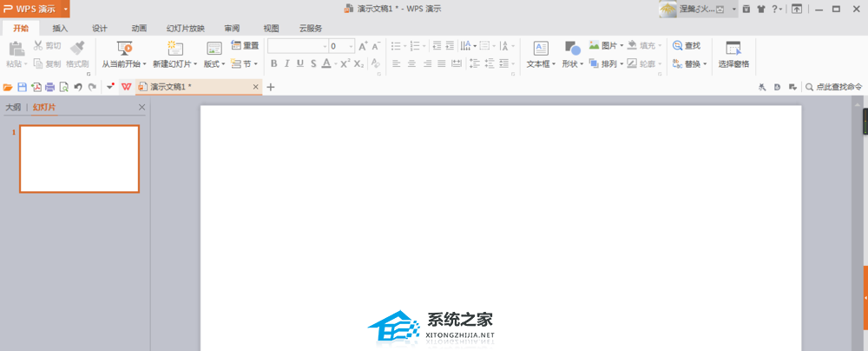Click the Reset (重置) button
Image resolution: width=868 pixels, height=351 pixels.
(x=245, y=45)
